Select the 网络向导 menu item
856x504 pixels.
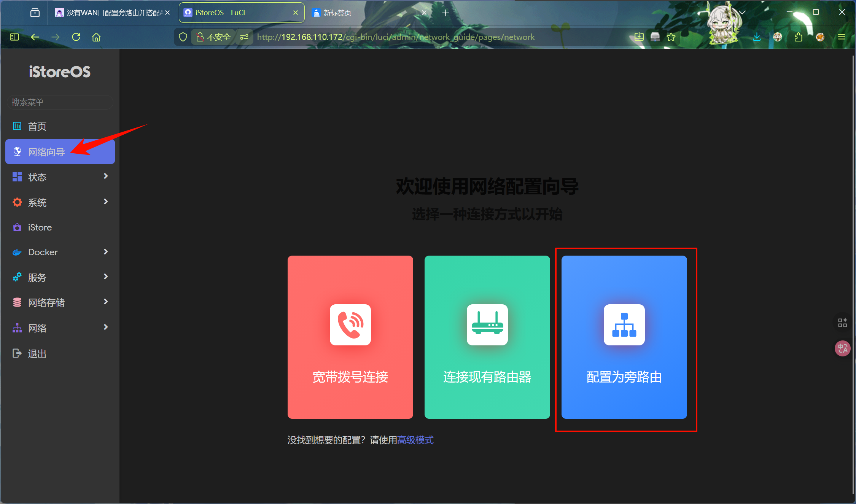(46, 152)
